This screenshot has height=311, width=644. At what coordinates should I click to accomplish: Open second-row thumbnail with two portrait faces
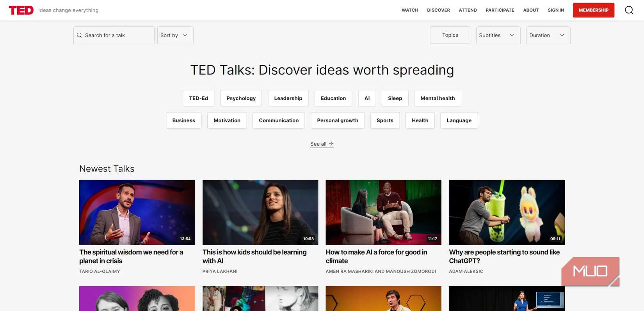[x=137, y=299]
